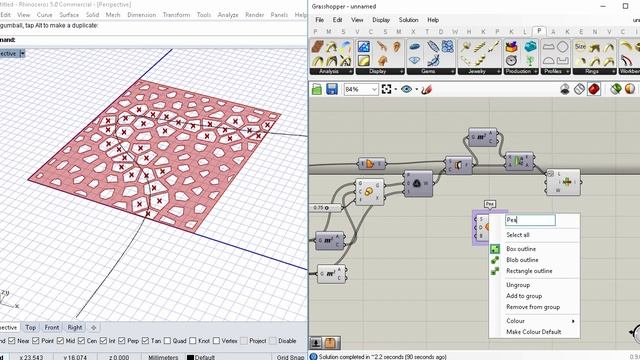Click the 0.75 number slider on canvas

pyautogui.click(x=326, y=208)
